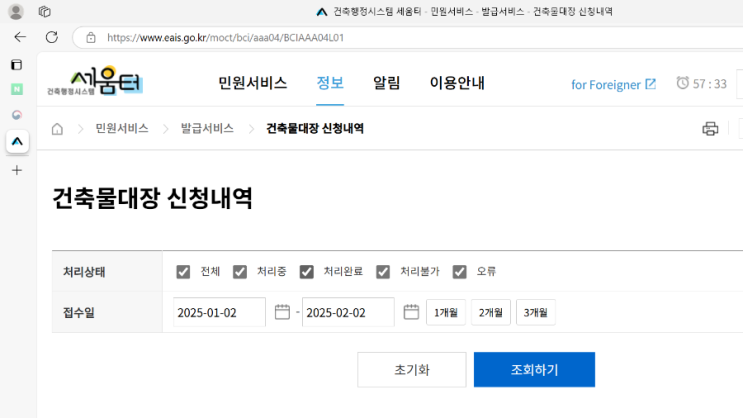Switch to the green N sidebar tab
The image size is (743, 418).
17,89
